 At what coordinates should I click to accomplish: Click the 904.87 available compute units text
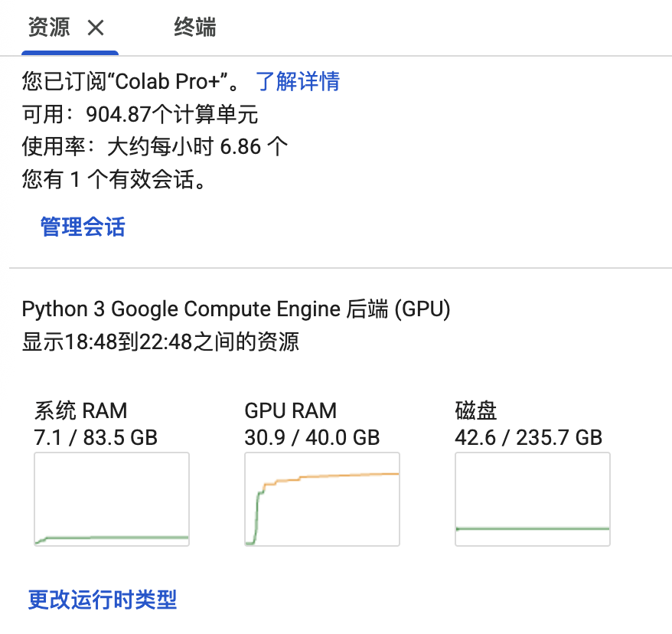point(140,115)
